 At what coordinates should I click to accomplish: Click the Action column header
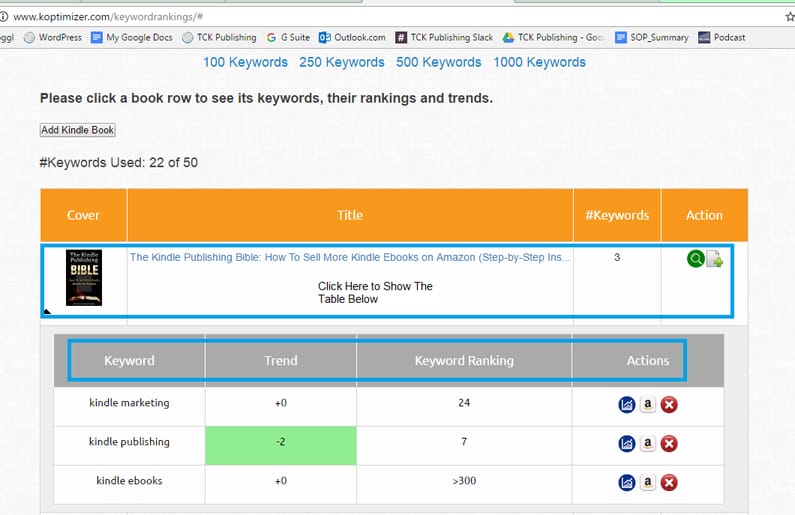point(704,215)
